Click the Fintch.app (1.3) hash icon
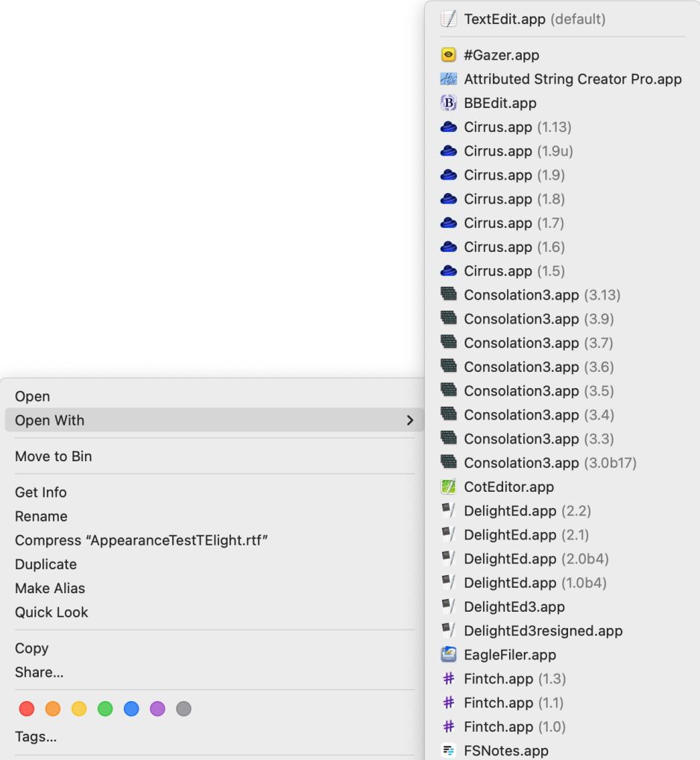 (448, 679)
